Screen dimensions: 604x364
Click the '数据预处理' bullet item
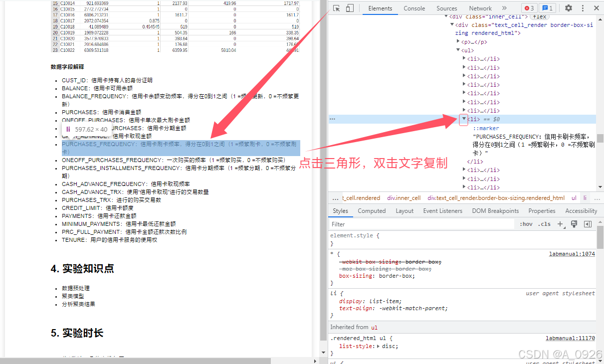(x=76, y=288)
